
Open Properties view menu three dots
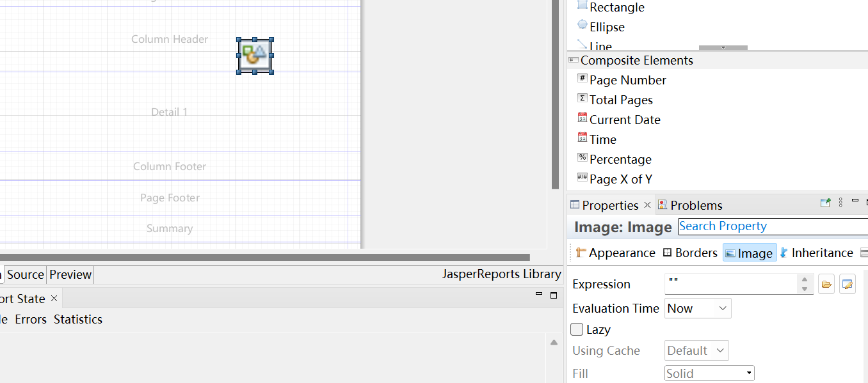pyautogui.click(x=841, y=203)
